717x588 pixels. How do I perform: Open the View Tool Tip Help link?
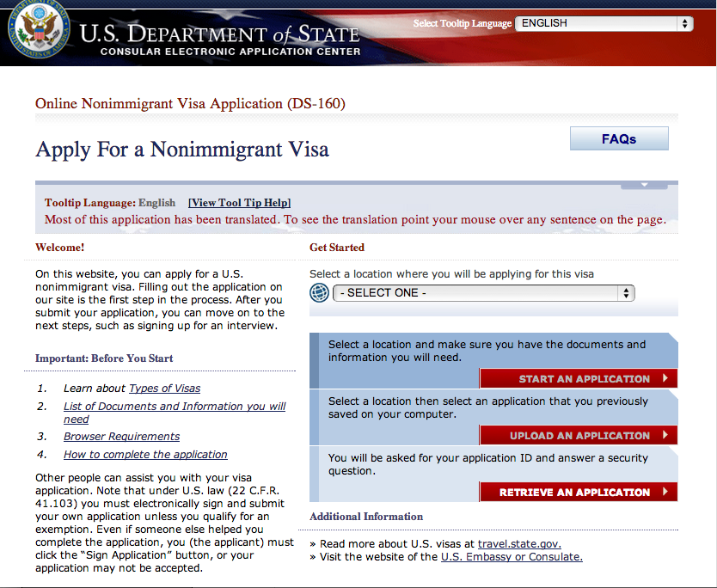(x=239, y=203)
